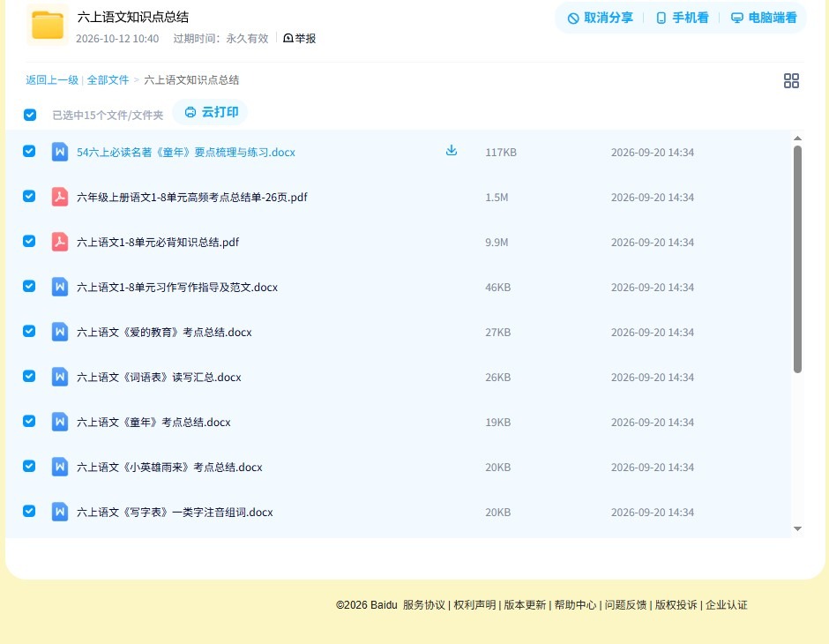Click PDF icon of 高频考点总结单-26页 file

[x=60, y=197]
